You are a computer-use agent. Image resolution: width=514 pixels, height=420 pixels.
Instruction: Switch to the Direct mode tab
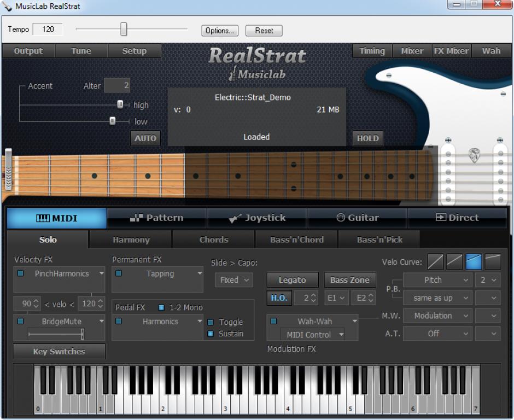pos(457,218)
